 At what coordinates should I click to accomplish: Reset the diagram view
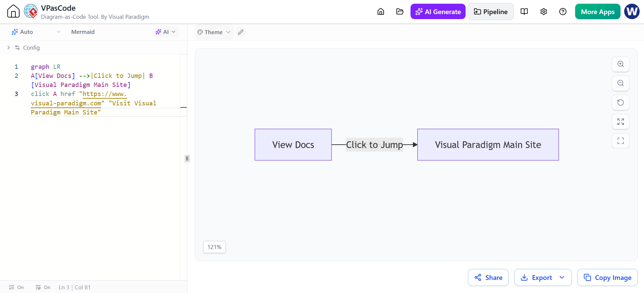click(x=620, y=102)
